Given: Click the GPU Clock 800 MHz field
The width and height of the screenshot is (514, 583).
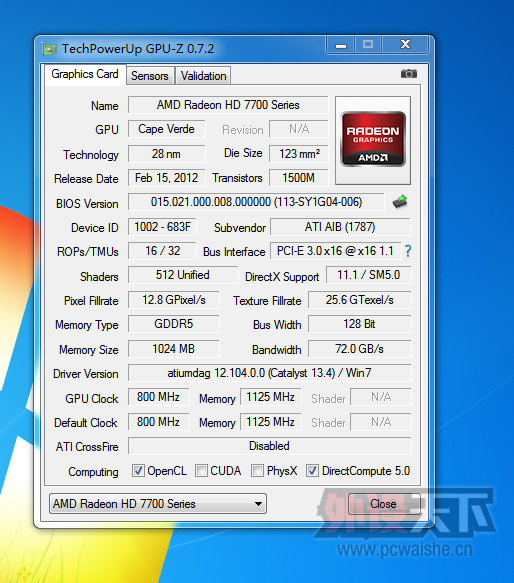Looking at the screenshot, I should click(x=158, y=397).
